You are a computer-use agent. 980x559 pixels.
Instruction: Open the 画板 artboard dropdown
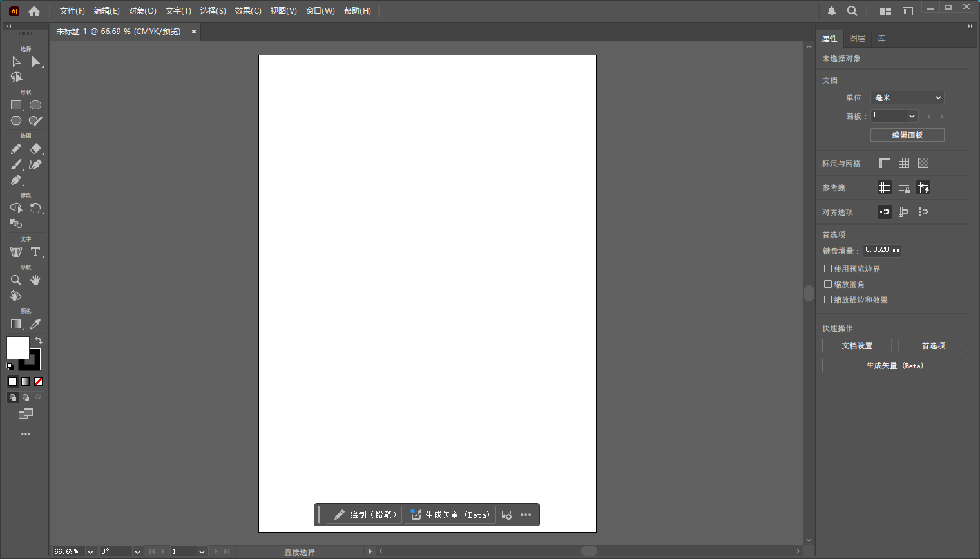(x=912, y=116)
